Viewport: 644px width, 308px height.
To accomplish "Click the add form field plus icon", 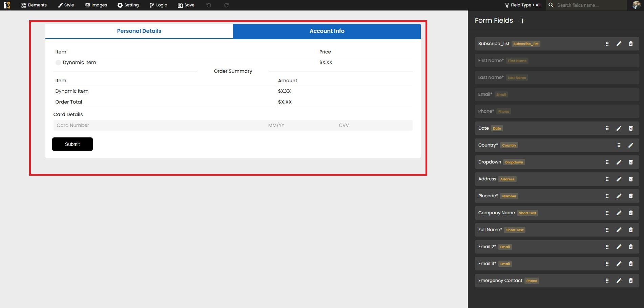I will pos(522,21).
